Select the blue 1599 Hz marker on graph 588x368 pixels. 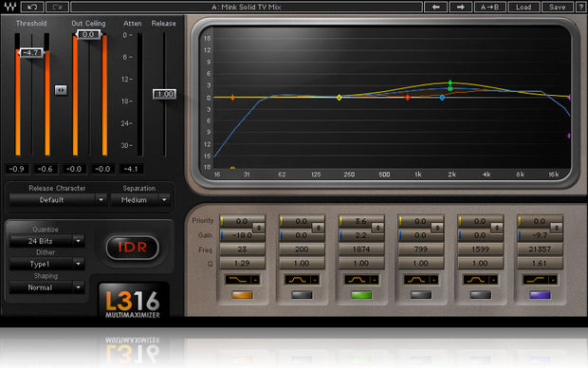point(442,98)
